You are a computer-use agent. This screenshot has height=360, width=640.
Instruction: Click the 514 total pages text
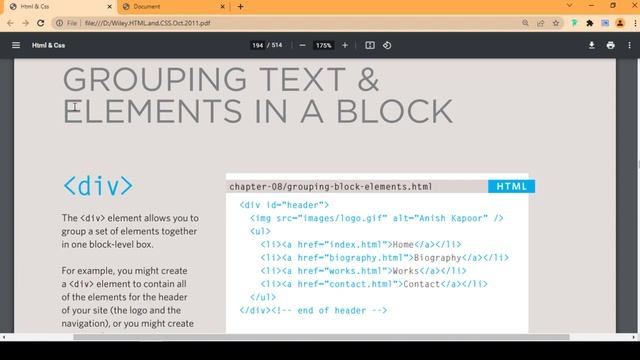(277, 45)
